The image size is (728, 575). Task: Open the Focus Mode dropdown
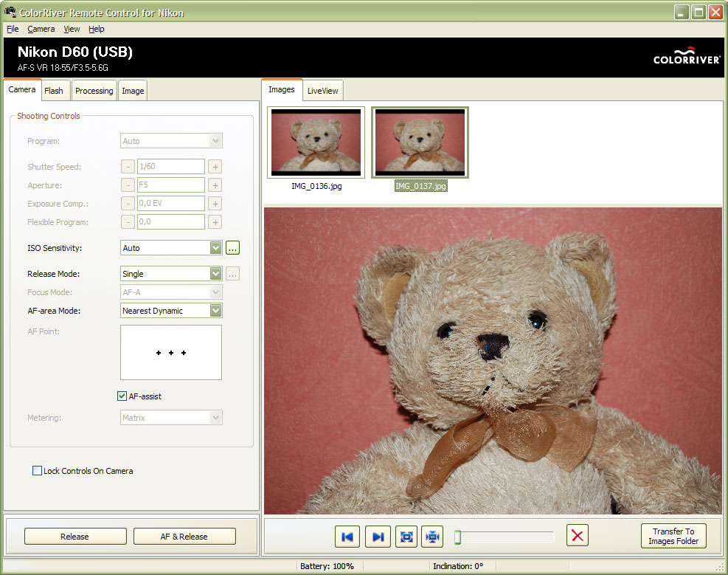[x=171, y=292]
